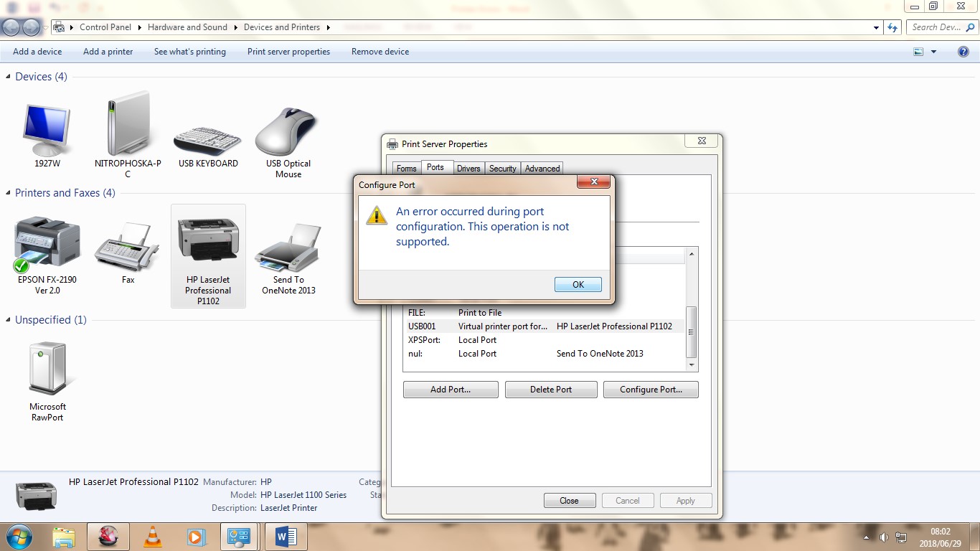Select the nul: port row
Viewport: 980px width, 551px height.
point(545,354)
